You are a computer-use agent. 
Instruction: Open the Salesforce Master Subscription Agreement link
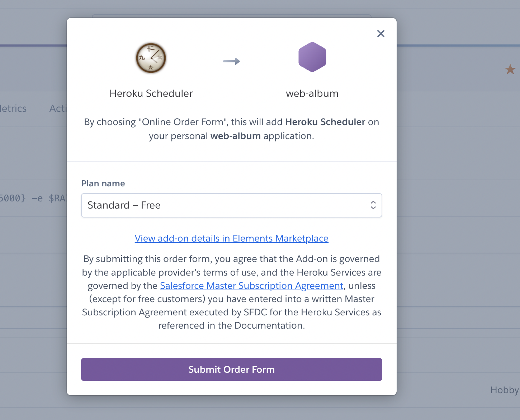click(x=251, y=286)
